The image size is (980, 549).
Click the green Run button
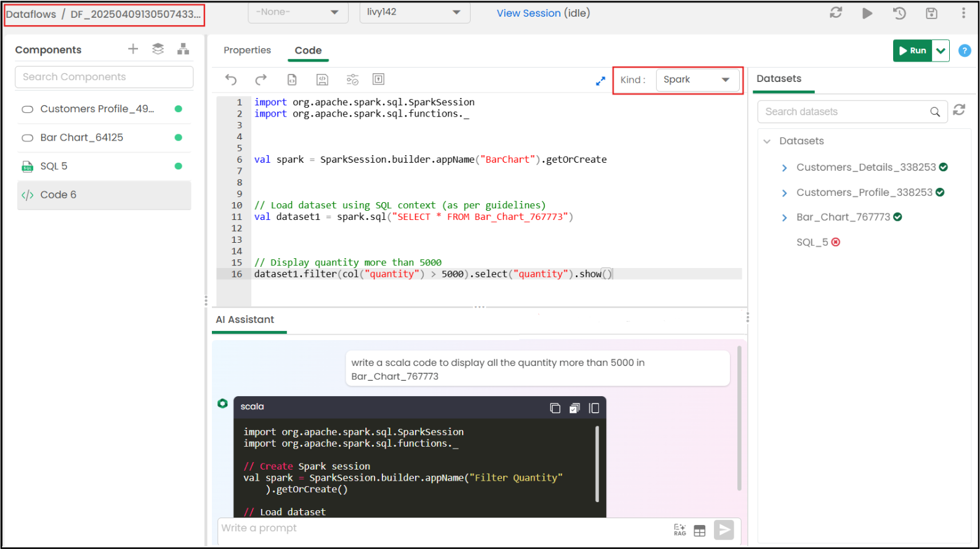point(913,51)
